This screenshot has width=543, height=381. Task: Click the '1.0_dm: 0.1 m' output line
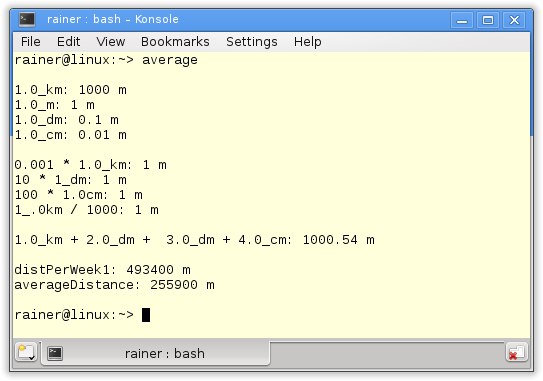[66, 120]
